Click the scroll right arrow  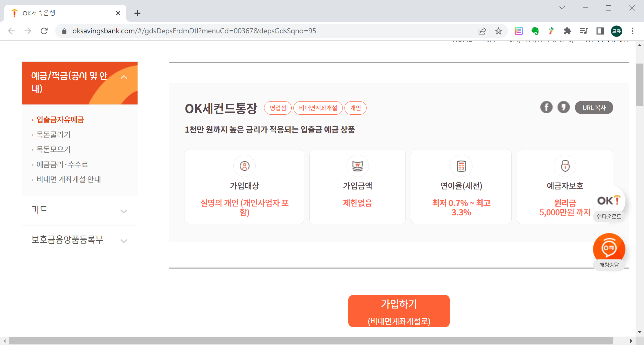[x=631, y=341]
